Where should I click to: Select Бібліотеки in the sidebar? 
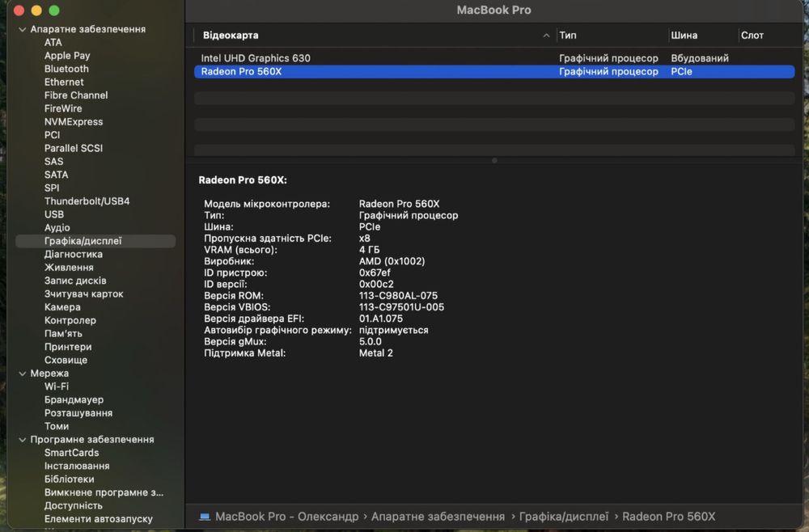pos(69,479)
